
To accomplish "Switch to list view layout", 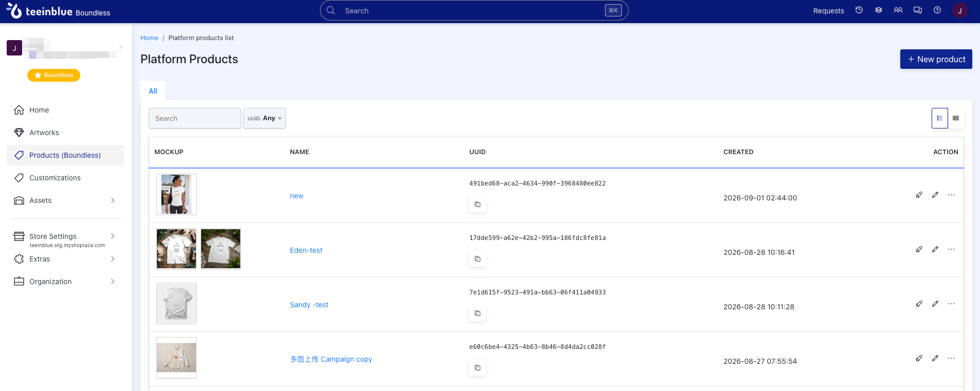I will coord(940,118).
